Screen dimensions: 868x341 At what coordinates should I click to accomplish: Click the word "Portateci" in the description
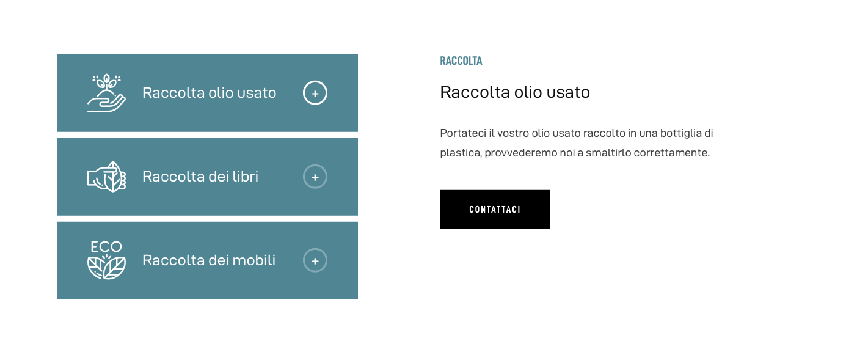click(462, 133)
